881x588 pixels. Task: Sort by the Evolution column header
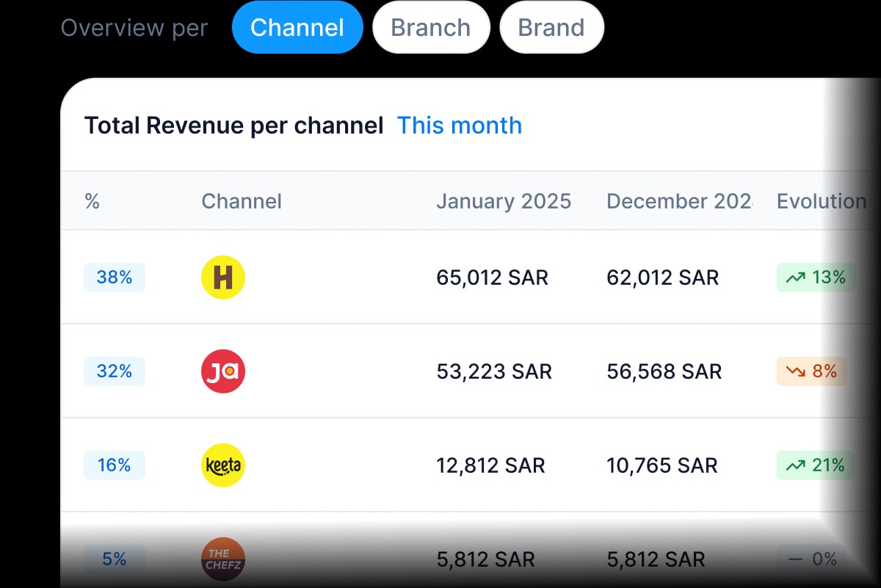pos(822,201)
